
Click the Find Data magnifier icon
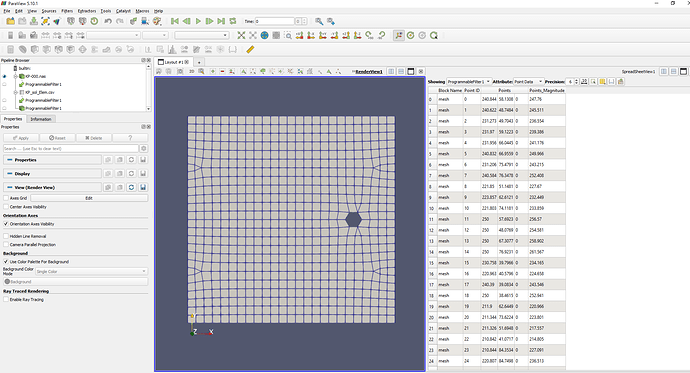(319, 21)
